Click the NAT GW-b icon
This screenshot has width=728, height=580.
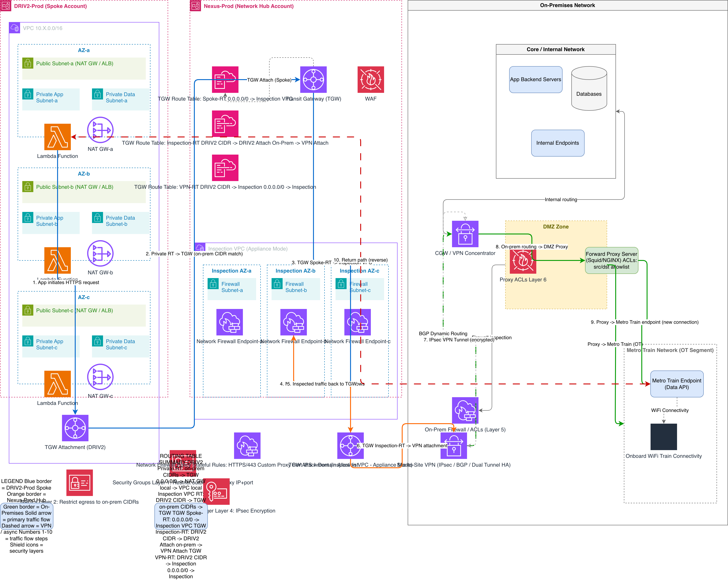point(100,254)
